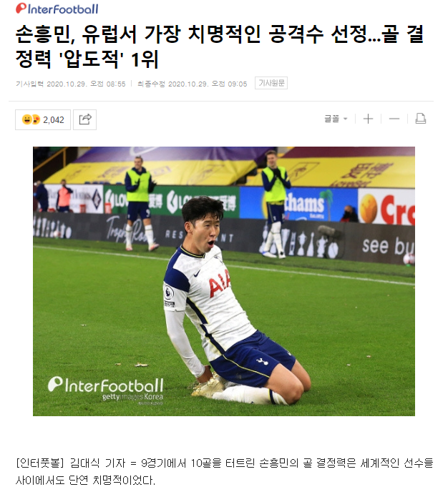Click the article headline about 손흥민
This screenshot has height=502, width=448.
pos(220,47)
